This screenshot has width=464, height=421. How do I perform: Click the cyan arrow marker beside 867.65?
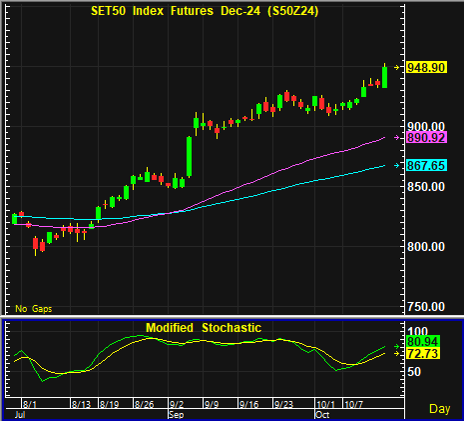pyautogui.click(x=397, y=165)
